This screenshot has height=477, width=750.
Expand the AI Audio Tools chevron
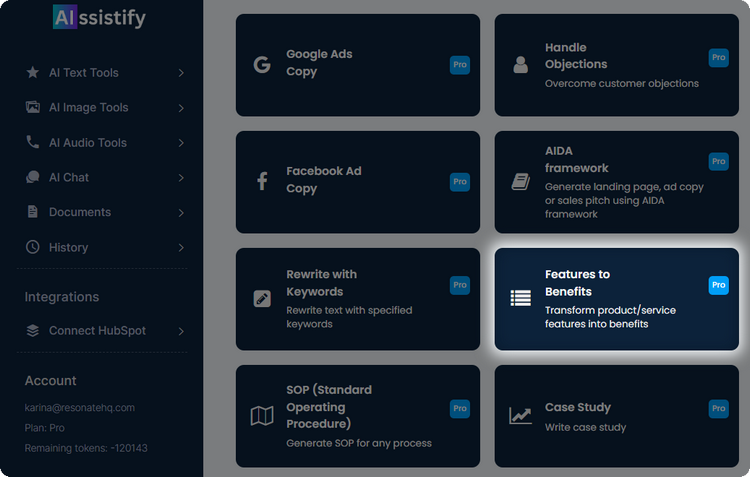181,143
